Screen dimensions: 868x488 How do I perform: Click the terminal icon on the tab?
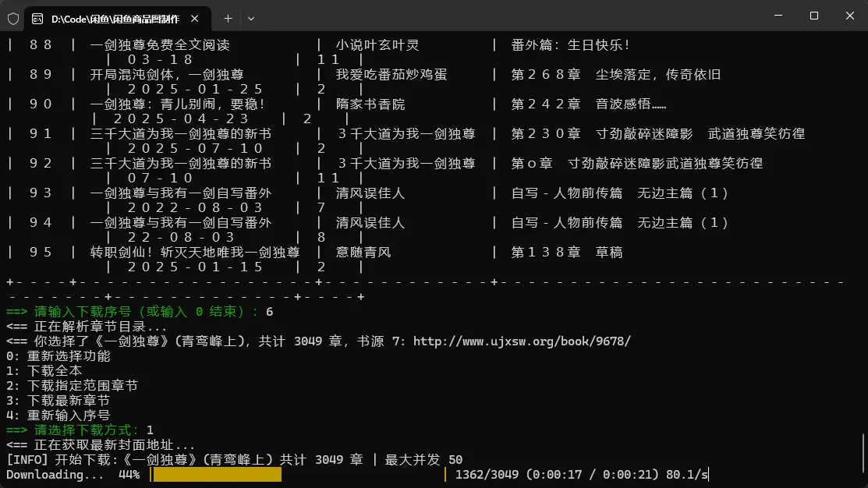pos(37,19)
